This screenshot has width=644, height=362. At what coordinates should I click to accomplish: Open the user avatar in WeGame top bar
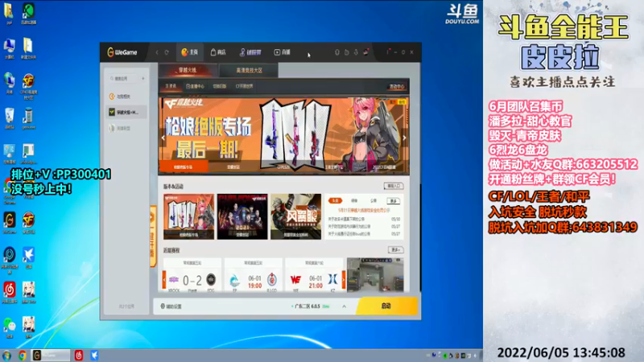click(x=366, y=51)
